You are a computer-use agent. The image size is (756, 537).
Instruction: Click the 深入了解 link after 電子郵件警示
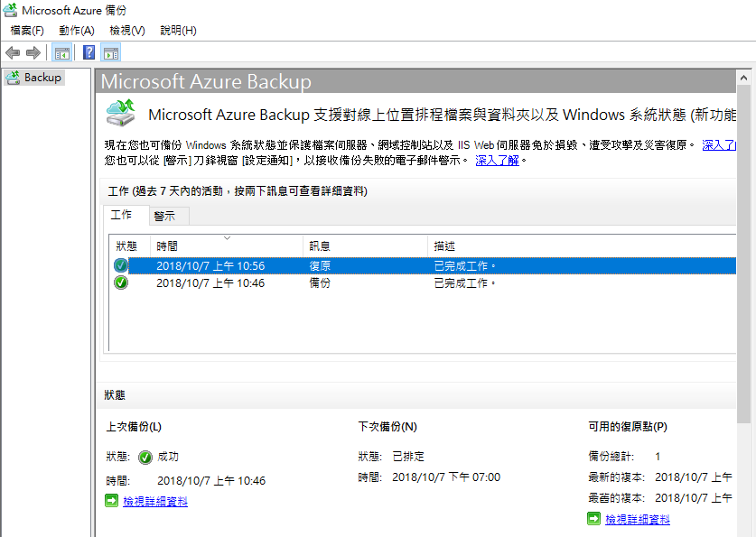497,161
